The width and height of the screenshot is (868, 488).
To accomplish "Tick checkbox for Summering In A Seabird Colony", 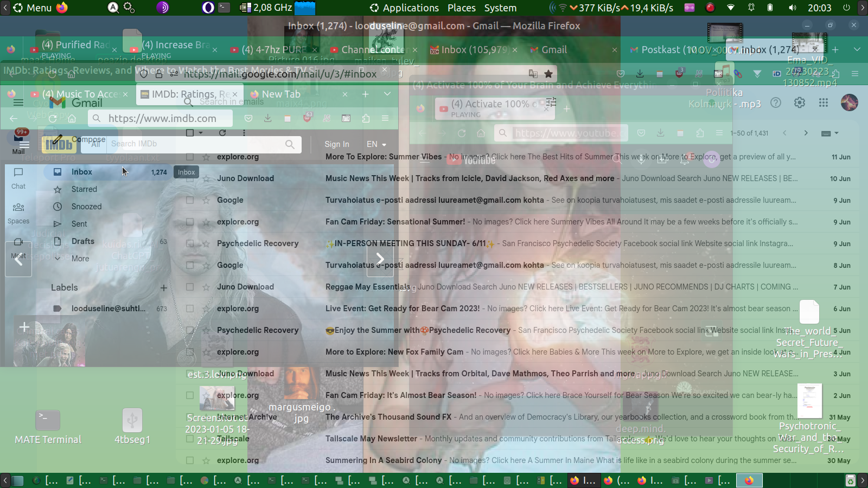I will coord(190,460).
